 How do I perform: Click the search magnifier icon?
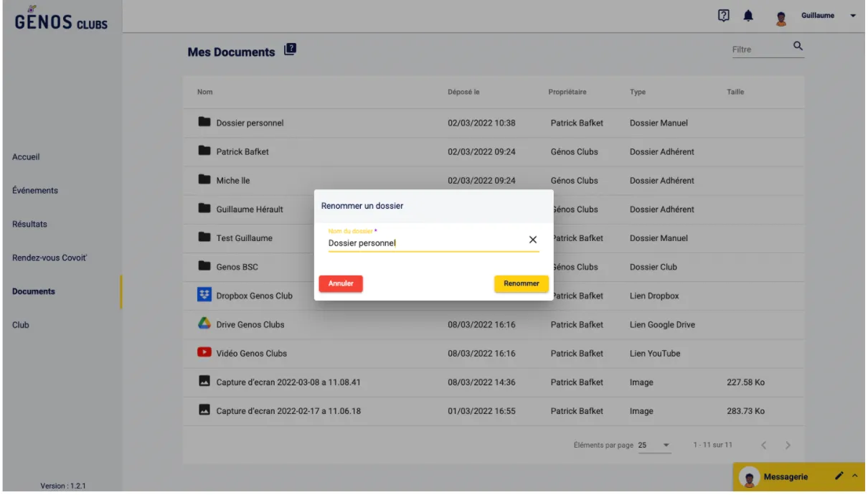[x=797, y=47]
